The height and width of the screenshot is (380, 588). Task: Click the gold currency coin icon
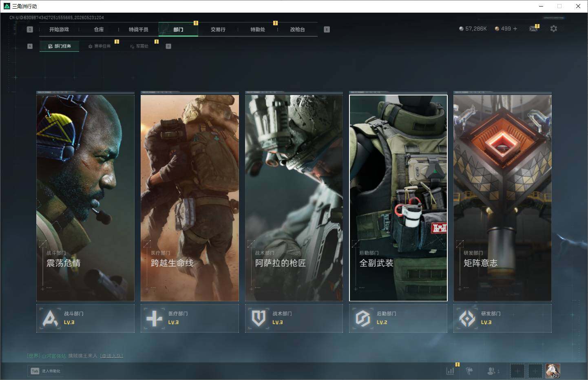(x=497, y=29)
